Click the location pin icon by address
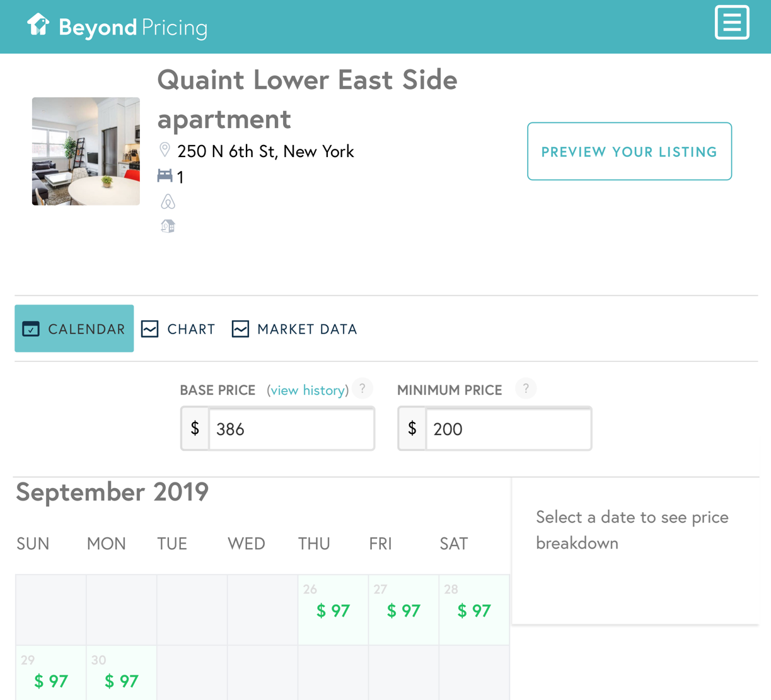771x700 pixels. pyautogui.click(x=165, y=150)
